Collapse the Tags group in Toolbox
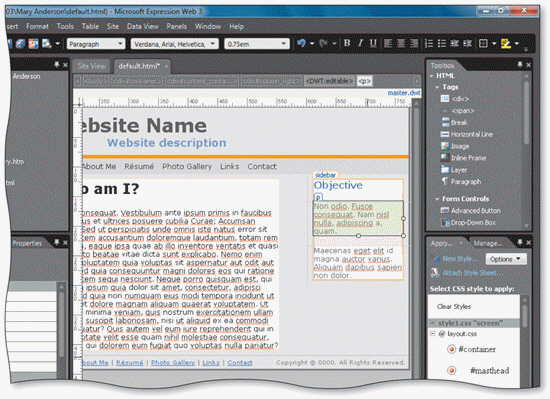550x399 pixels. (437, 87)
